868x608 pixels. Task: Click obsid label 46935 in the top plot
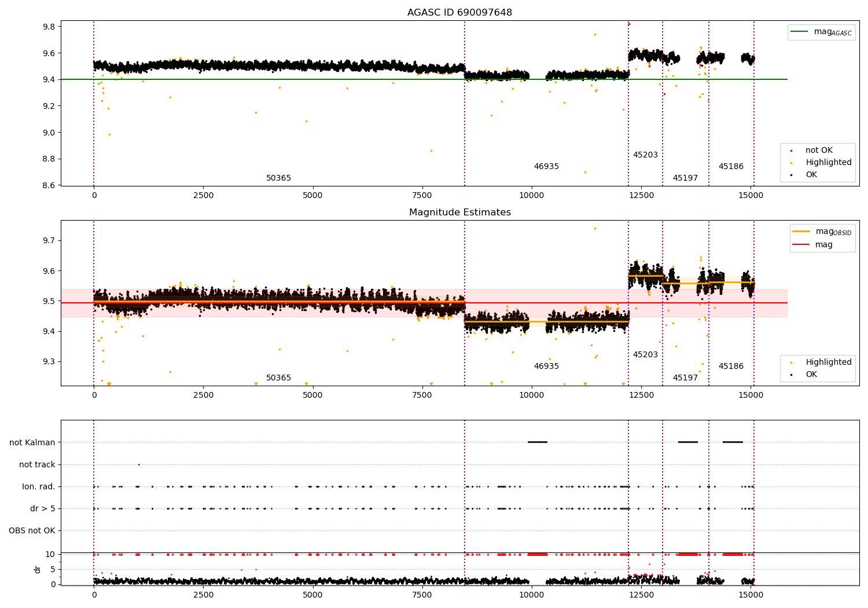tap(546, 166)
